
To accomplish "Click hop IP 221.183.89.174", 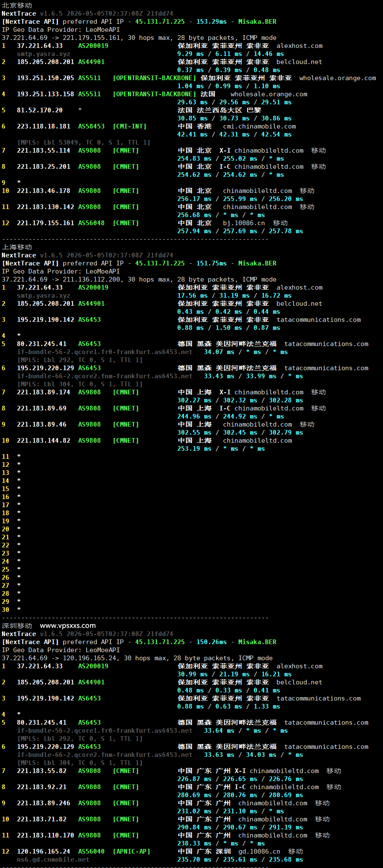I will pyautogui.click(x=44, y=392).
